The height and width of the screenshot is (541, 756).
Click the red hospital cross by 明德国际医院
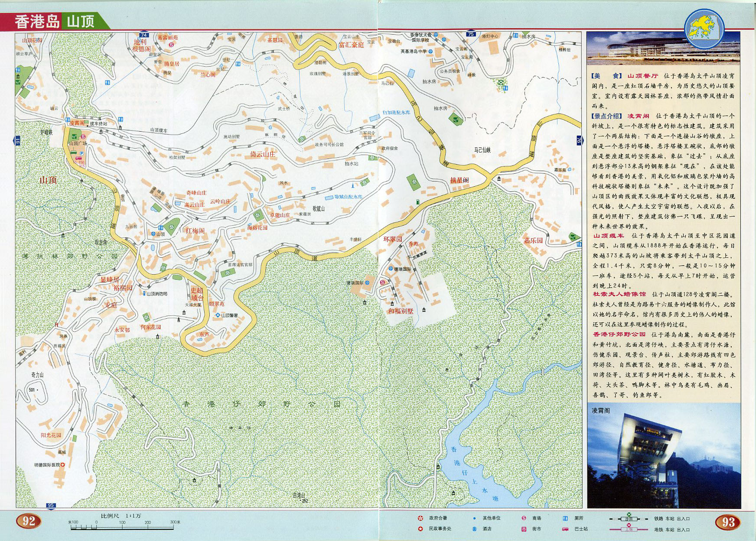[63, 465]
